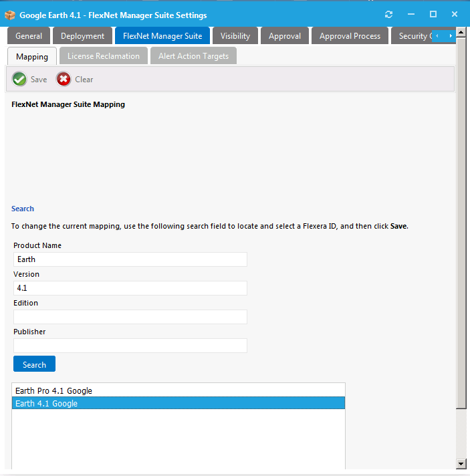470x476 pixels.
Task: Click the package icon in title bar
Action: click(x=10, y=15)
